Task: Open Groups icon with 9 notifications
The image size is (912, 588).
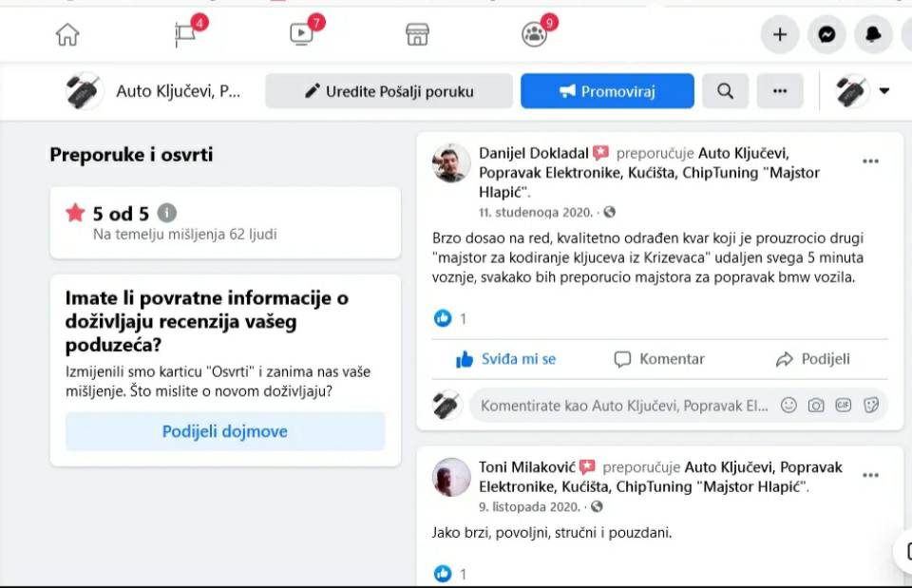Action: tap(536, 32)
